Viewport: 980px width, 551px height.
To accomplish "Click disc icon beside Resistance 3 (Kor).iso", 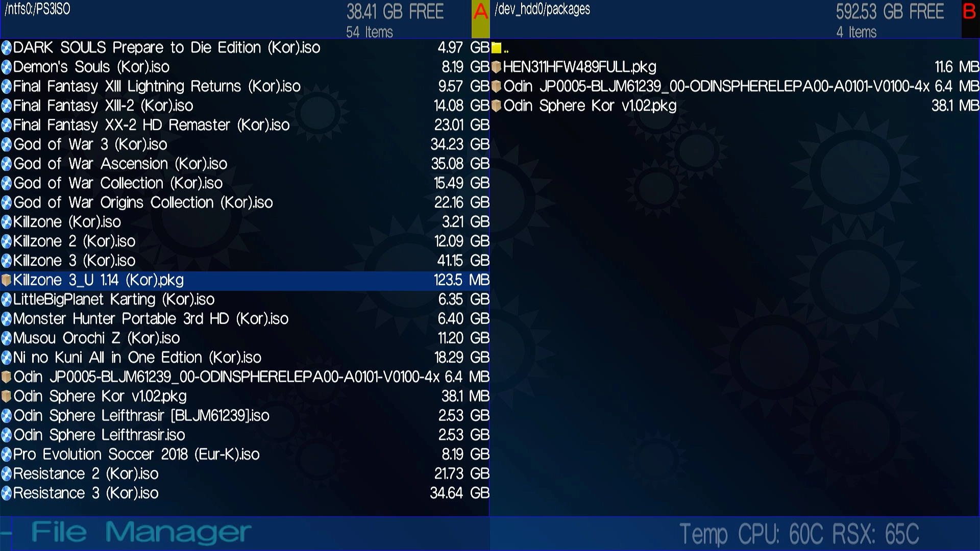I will point(7,494).
